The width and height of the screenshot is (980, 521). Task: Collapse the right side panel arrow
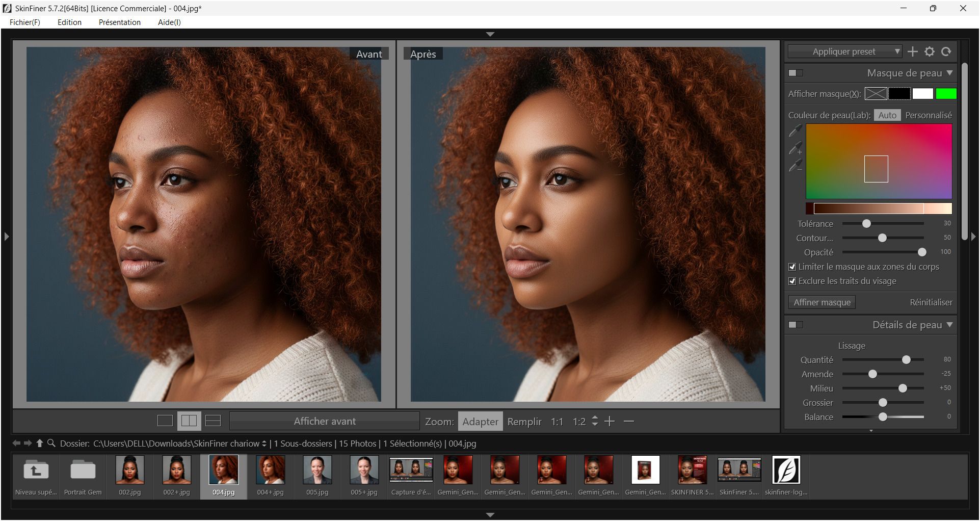coord(973,237)
